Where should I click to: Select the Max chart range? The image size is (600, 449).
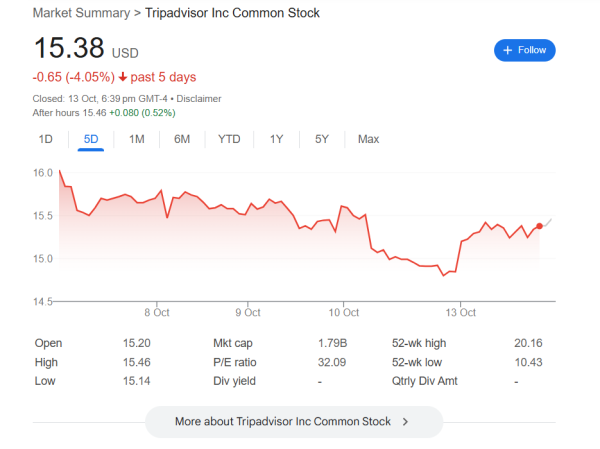click(368, 139)
